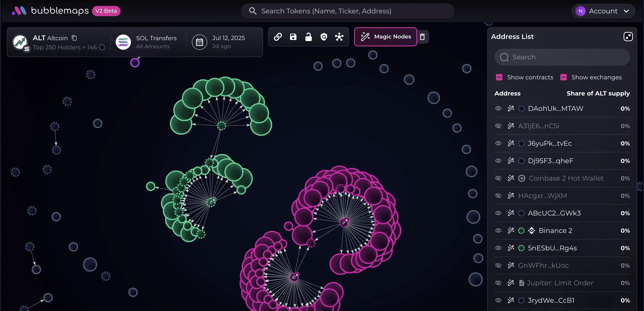Hide DAohUk...MTAW using its eye icon
644x311 pixels.
click(x=498, y=108)
